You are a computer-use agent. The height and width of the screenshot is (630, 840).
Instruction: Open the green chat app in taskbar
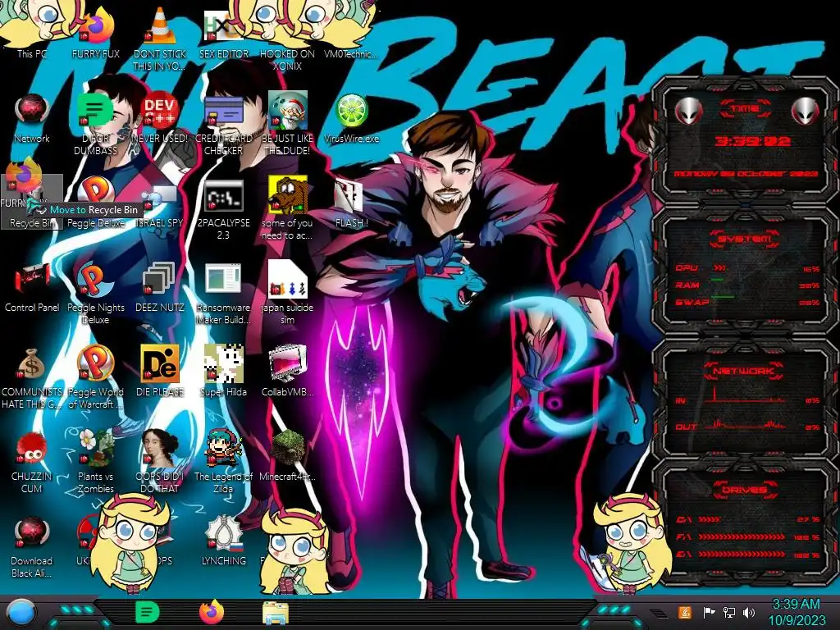(x=147, y=612)
